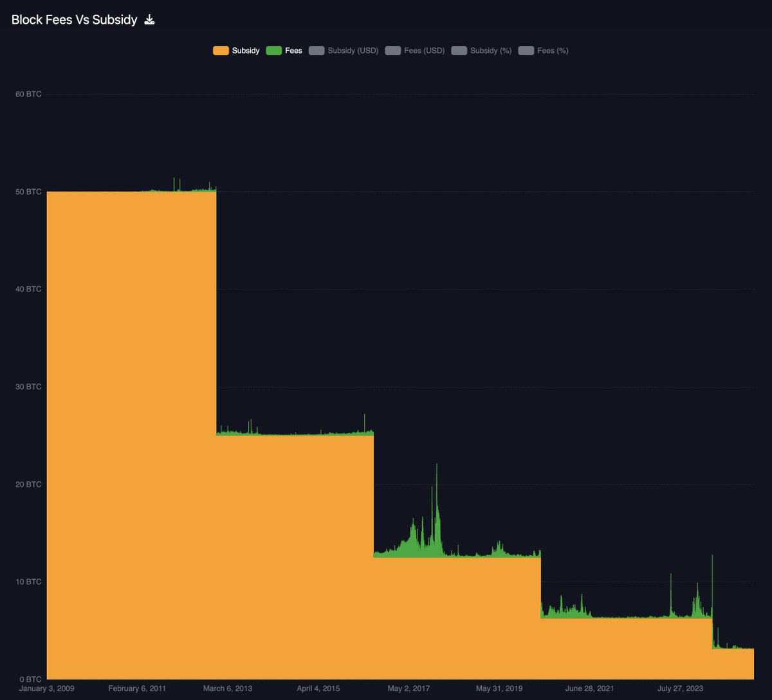
Task: Click the January 3, 2009 date label
Action: [47, 688]
